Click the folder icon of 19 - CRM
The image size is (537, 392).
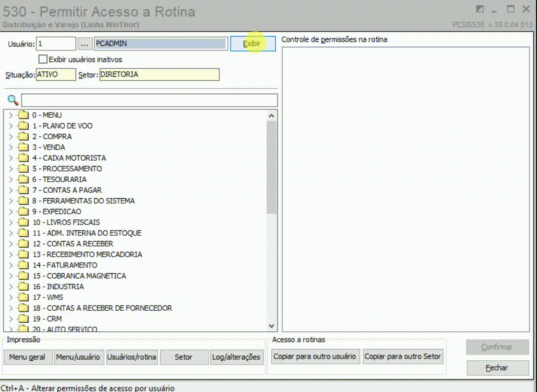[x=23, y=319]
